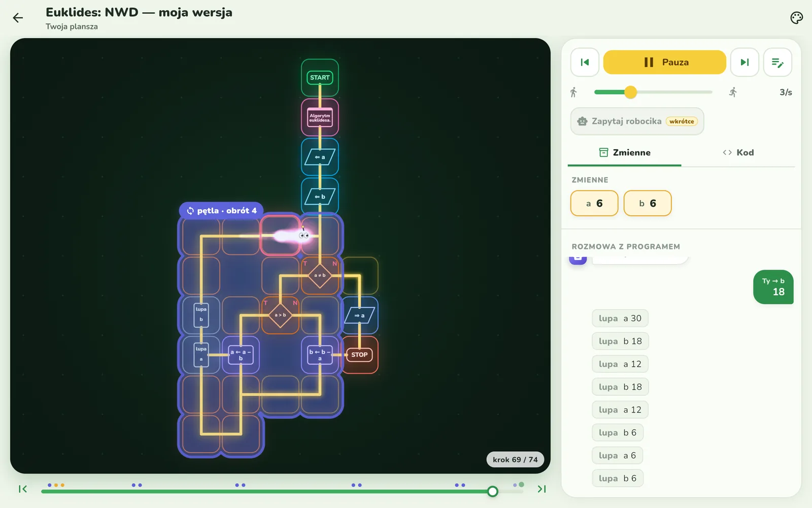Go back with the arrow icon

[x=18, y=18]
